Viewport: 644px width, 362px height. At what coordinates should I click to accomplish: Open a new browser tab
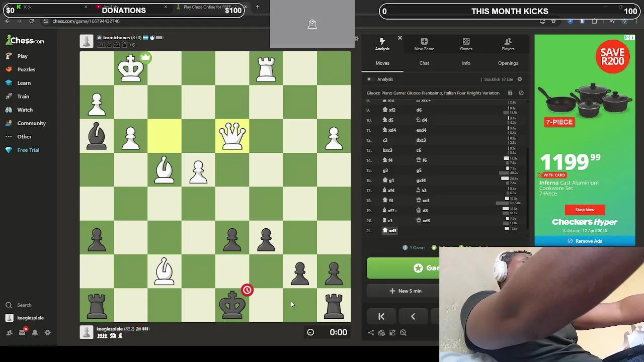pyautogui.click(x=257, y=7)
